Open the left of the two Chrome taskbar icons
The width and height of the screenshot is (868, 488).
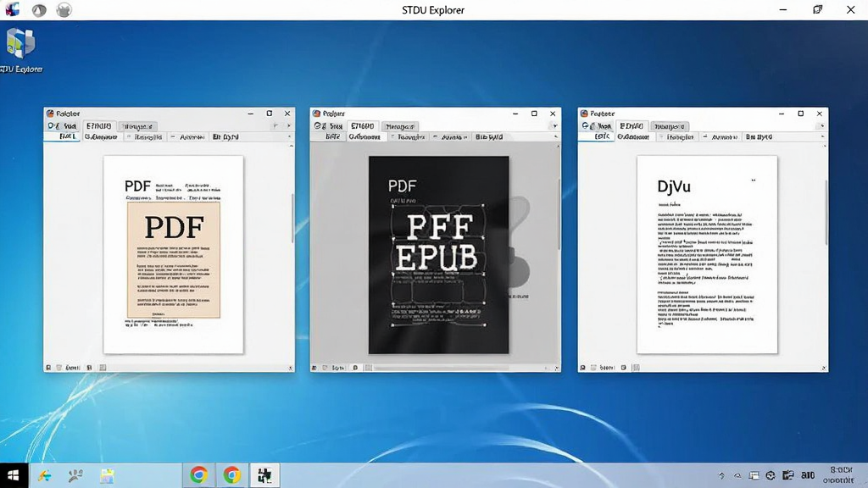(x=198, y=474)
